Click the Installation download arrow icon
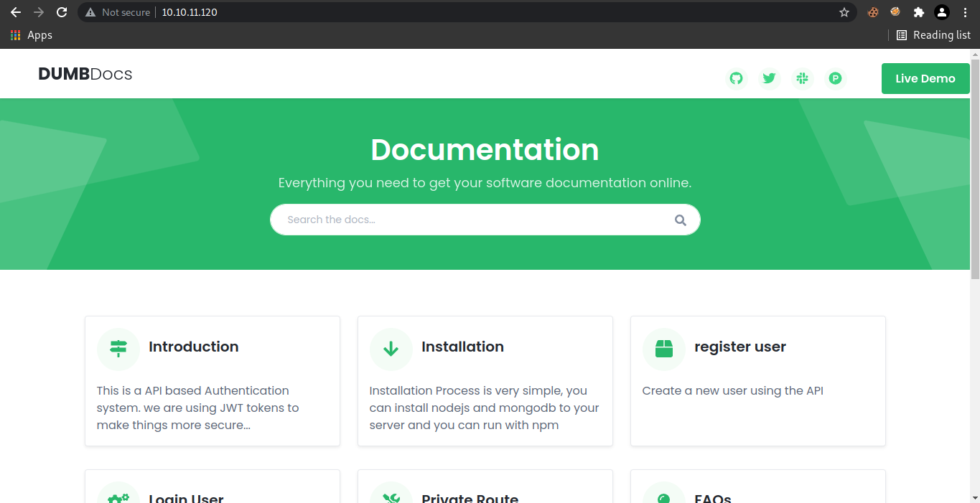The height and width of the screenshot is (503, 980). coord(391,349)
